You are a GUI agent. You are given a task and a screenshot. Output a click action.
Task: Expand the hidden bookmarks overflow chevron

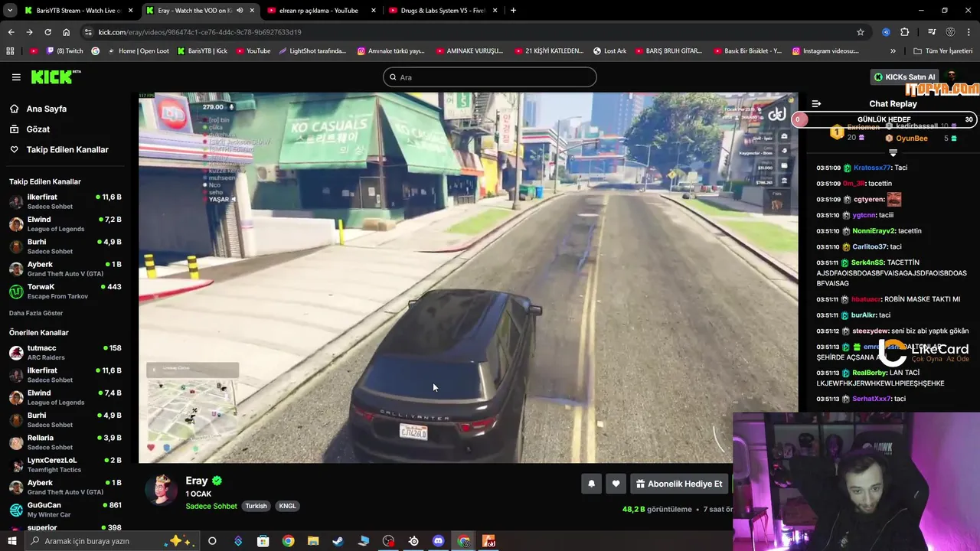893,51
